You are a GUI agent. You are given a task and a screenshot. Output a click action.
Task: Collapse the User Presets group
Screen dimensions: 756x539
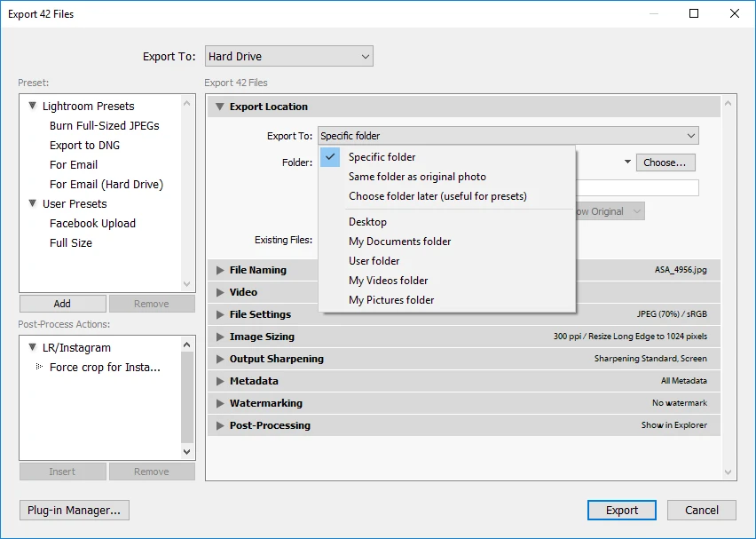click(32, 203)
